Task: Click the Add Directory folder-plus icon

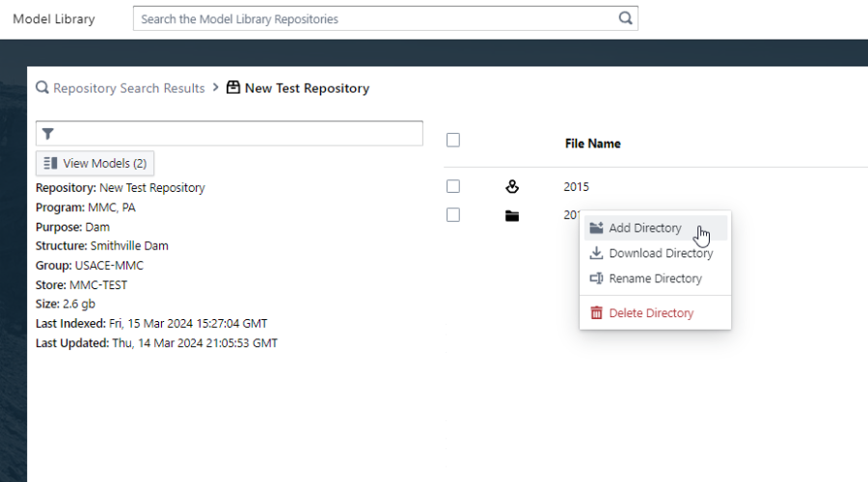Action: point(596,228)
